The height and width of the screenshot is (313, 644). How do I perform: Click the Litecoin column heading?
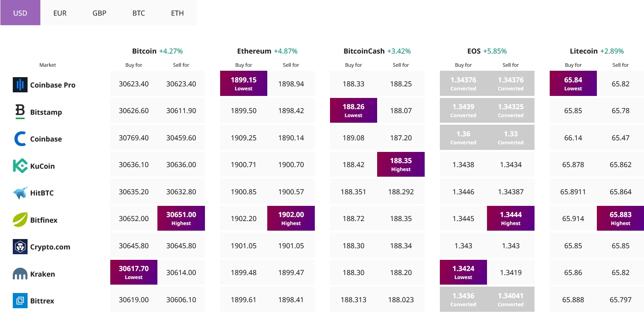tap(584, 51)
